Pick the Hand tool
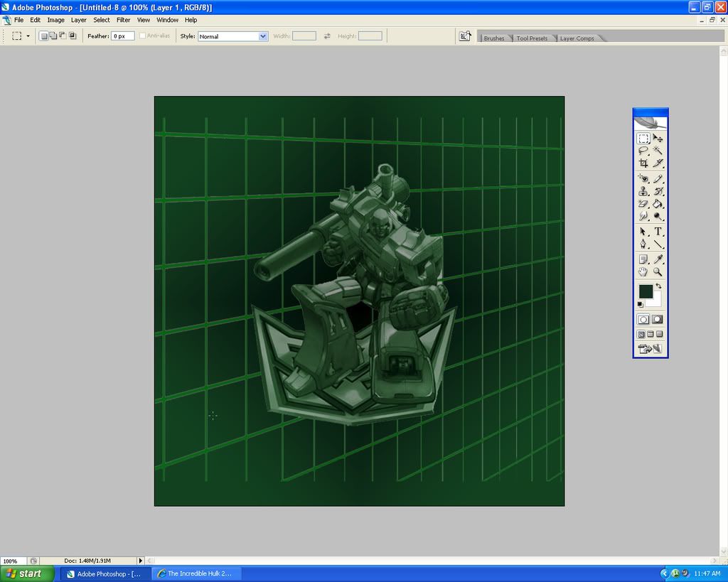 643,271
